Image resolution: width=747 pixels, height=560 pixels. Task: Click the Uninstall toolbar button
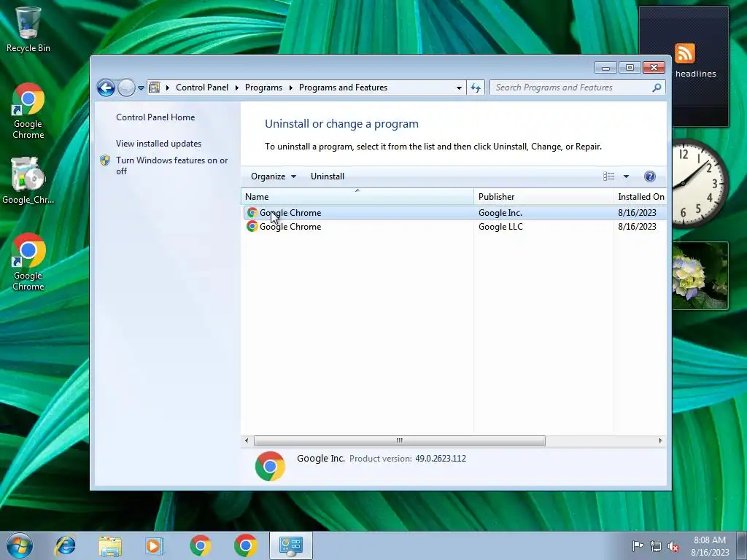(328, 176)
